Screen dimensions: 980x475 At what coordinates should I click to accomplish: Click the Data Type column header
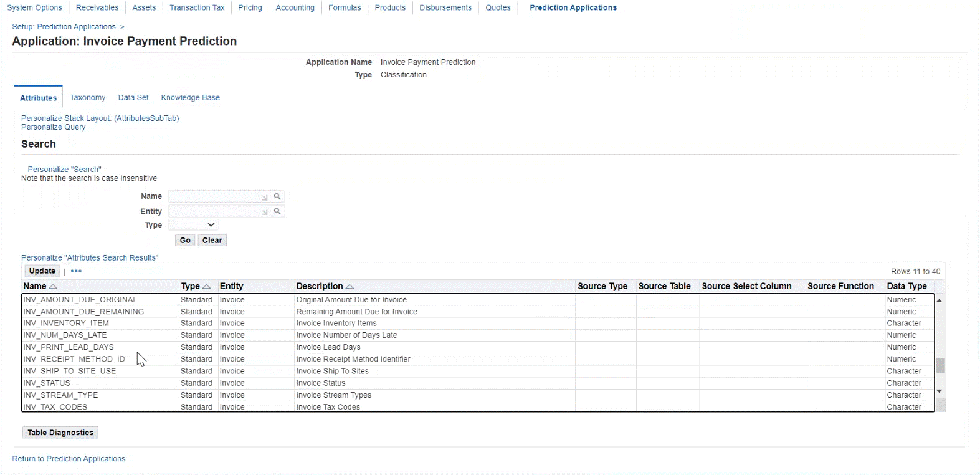tap(907, 287)
